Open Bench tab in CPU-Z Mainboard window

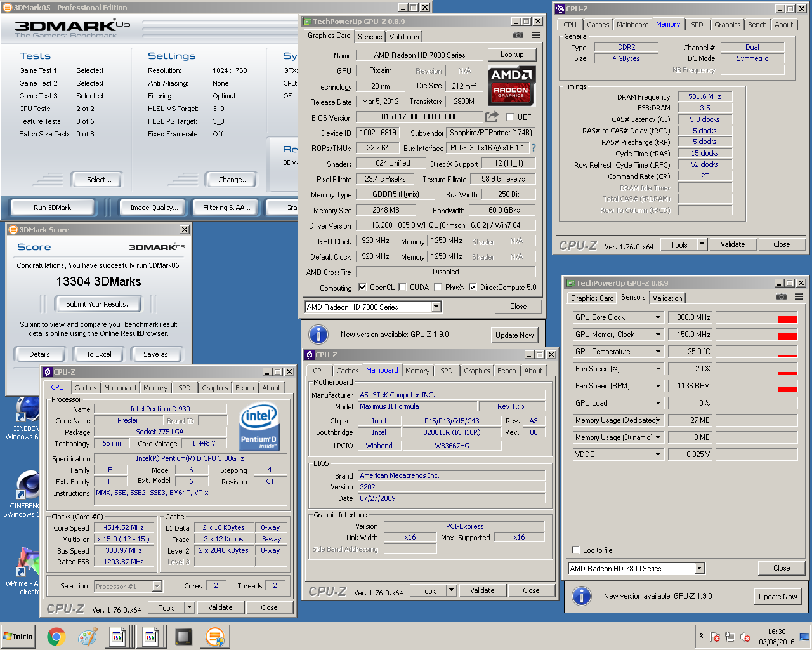507,371
